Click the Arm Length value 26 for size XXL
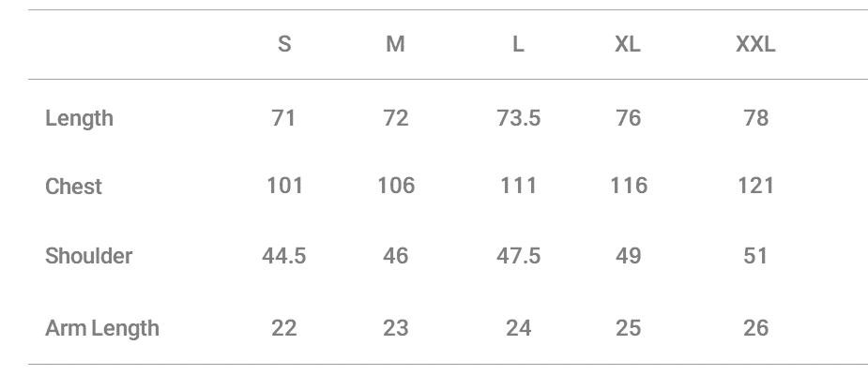This screenshot has height=375, width=868. pos(755,328)
